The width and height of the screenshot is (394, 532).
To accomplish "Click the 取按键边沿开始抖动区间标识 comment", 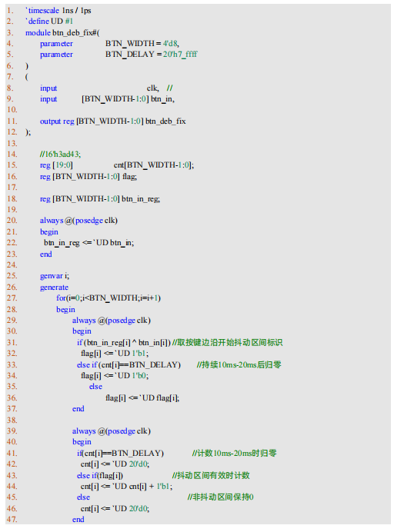I will point(228,343).
